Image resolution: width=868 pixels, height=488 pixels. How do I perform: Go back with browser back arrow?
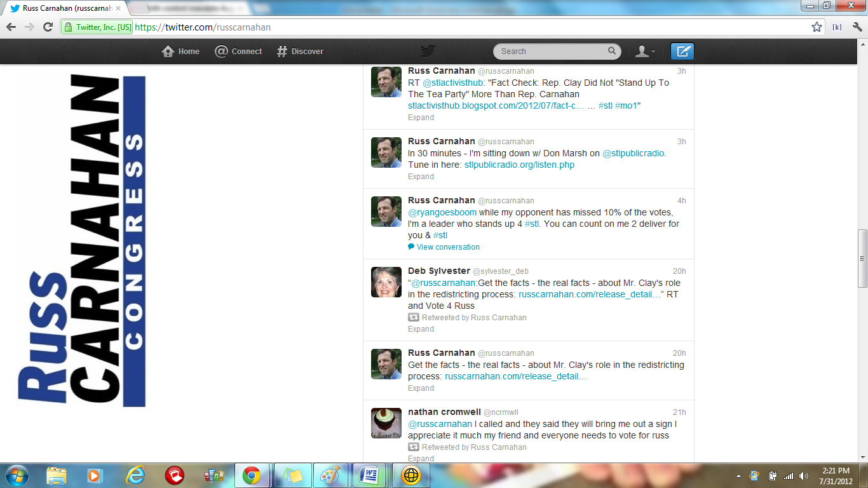point(11,27)
